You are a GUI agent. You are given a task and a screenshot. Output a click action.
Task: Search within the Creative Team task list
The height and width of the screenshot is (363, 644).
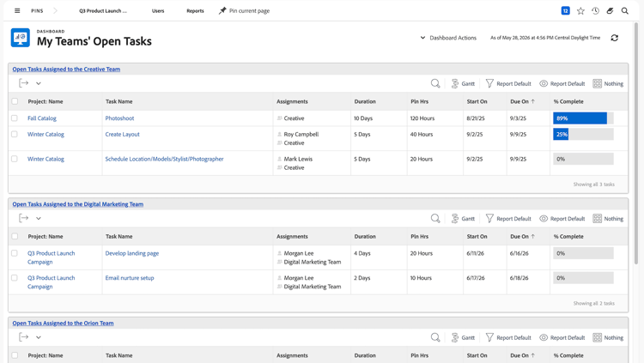pyautogui.click(x=435, y=84)
